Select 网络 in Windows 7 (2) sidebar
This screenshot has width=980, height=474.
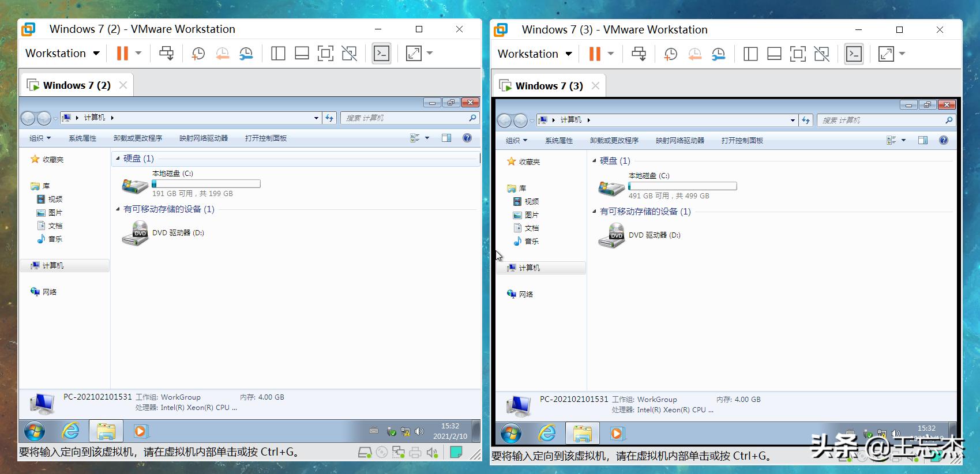pos(44,292)
